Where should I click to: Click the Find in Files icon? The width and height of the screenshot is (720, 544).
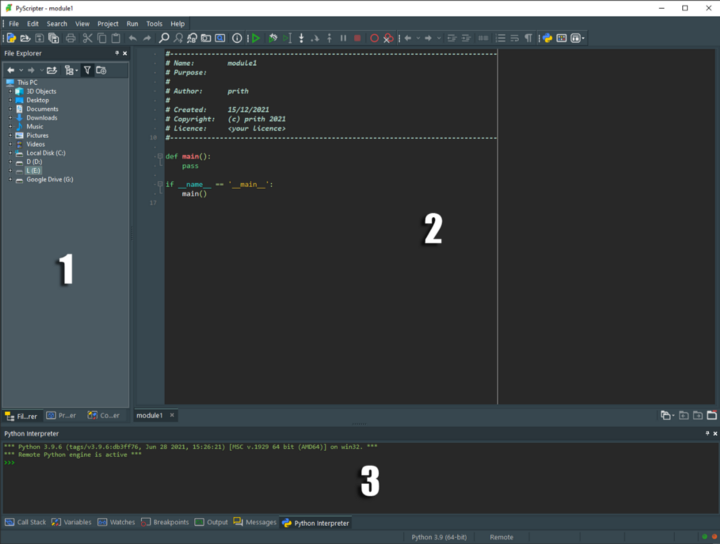[x=206, y=39]
